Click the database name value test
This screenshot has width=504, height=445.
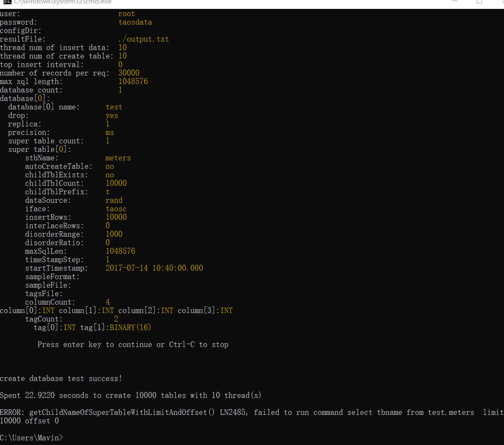pyautogui.click(x=114, y=106)
